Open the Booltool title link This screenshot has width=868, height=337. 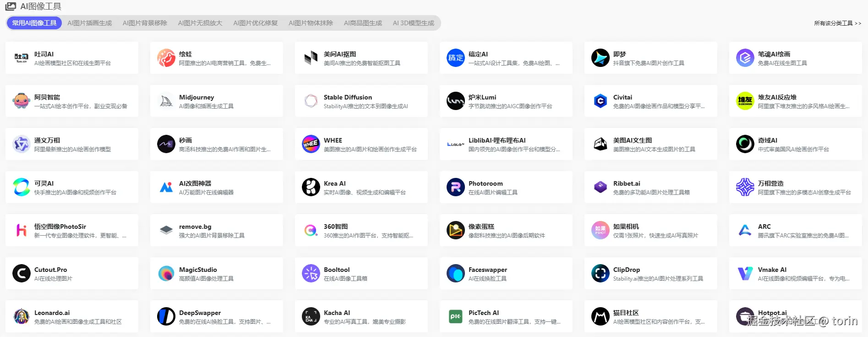tap(337, 270)
